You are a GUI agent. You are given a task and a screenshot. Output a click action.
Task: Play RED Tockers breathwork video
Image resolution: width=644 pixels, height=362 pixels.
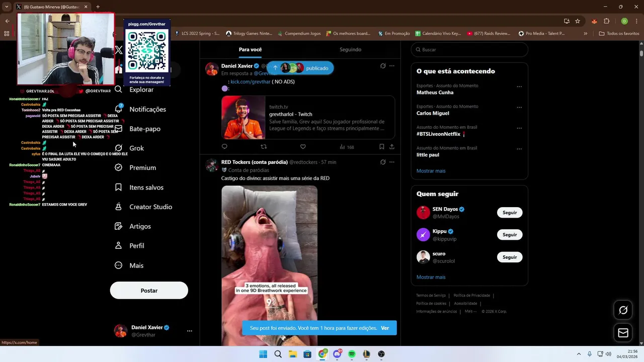pos(269,265)
